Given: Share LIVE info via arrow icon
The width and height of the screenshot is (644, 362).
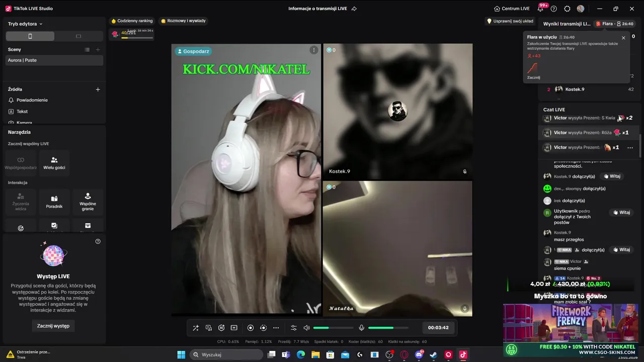Looking at the screenshot, I should 354,9.
